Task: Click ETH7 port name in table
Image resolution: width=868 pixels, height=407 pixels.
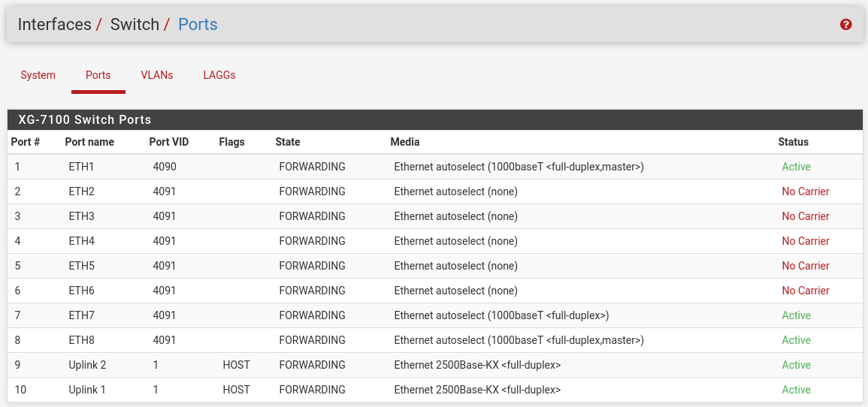Action: click(81, 315)
